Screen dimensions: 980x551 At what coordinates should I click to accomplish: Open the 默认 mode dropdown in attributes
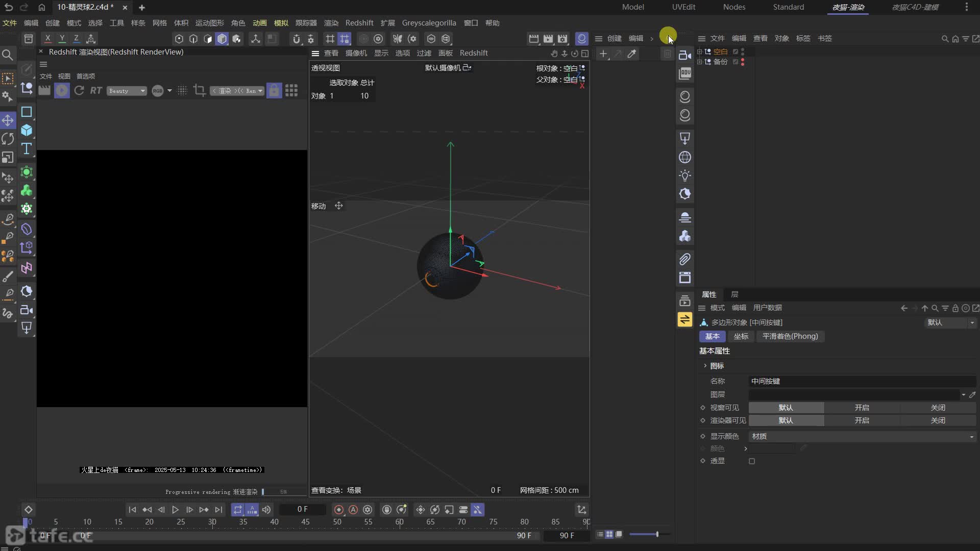950,322
